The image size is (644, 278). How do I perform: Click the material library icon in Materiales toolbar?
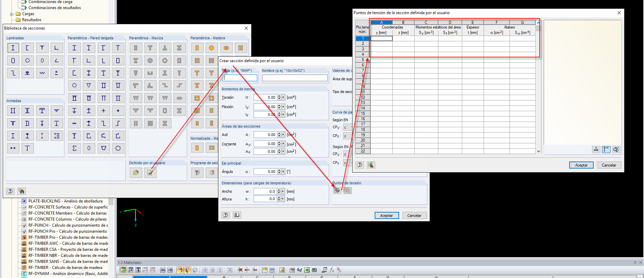point(292,270)
